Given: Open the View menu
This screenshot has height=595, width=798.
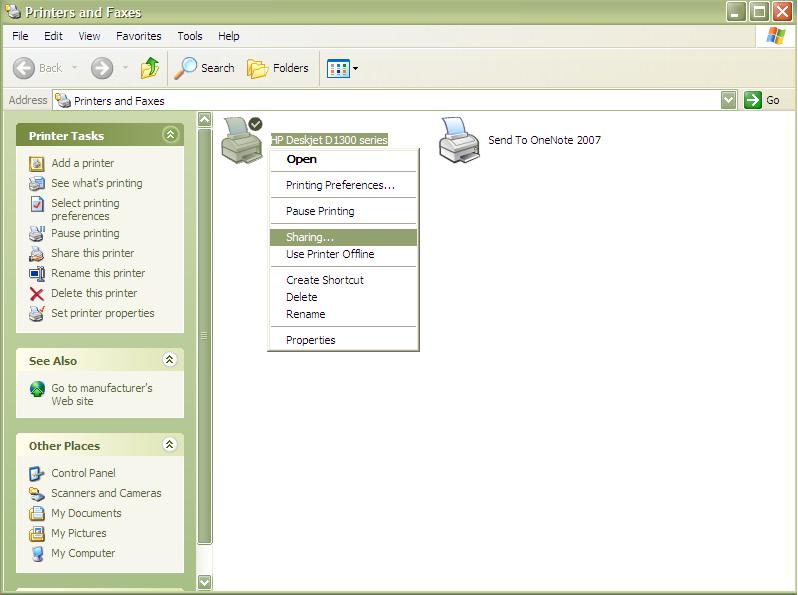Looking at the screenshot, I should tap(89, 36).
